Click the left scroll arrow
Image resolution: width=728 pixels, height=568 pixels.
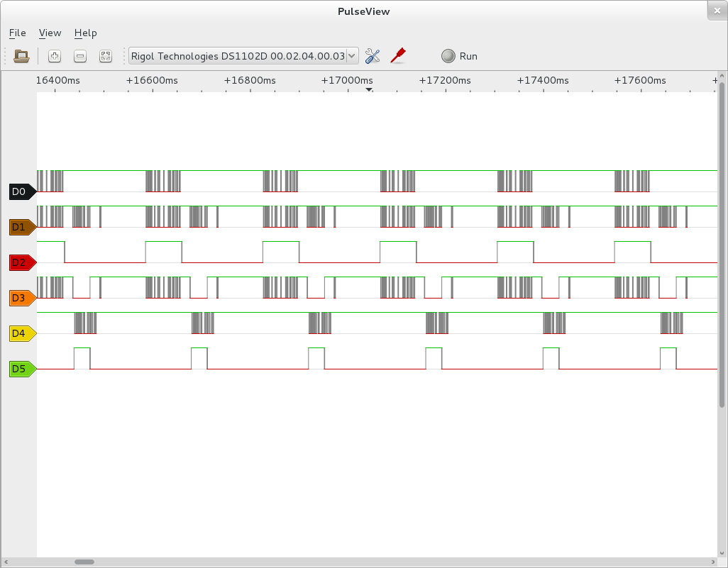[6, 562]
